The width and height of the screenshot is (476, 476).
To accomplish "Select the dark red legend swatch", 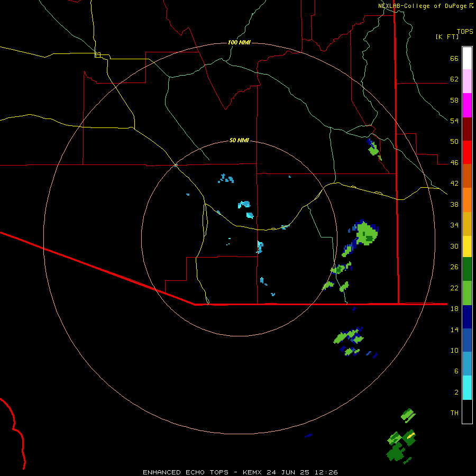I will (x=467, y=129).
